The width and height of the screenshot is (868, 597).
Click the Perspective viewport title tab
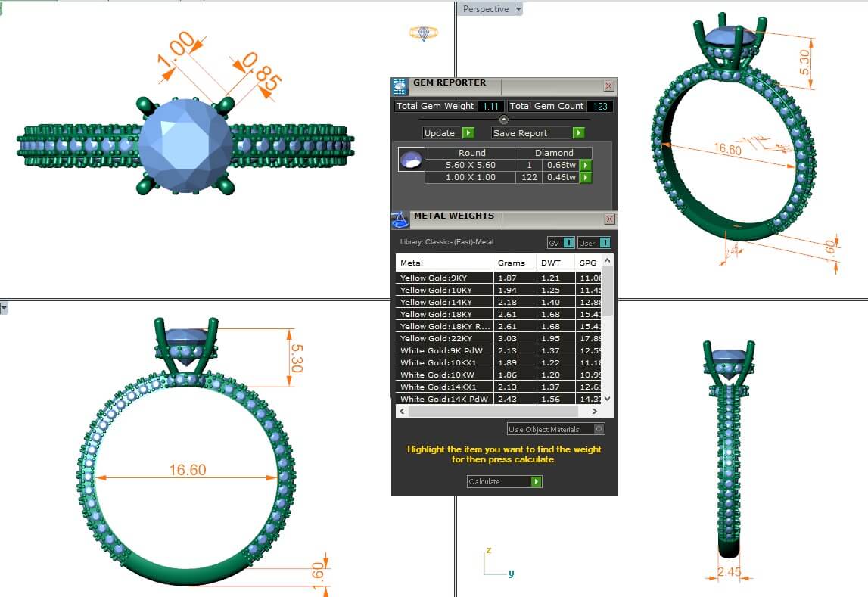click(x=485, y=9)
